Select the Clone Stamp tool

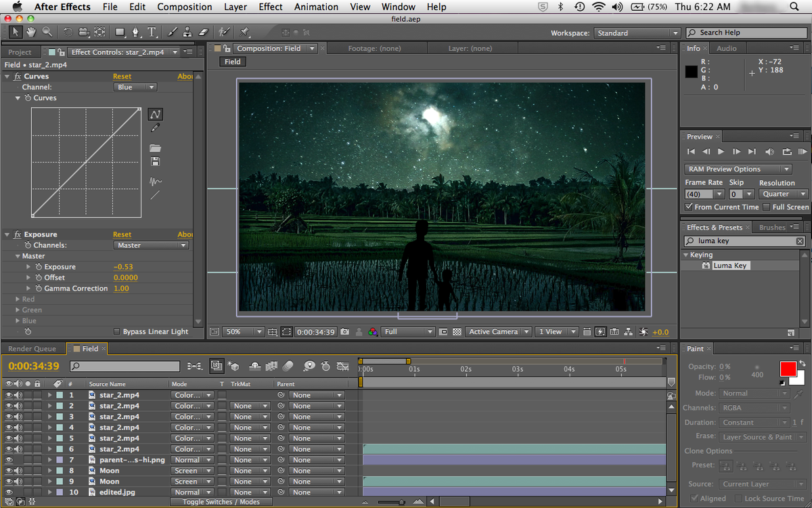189,32
